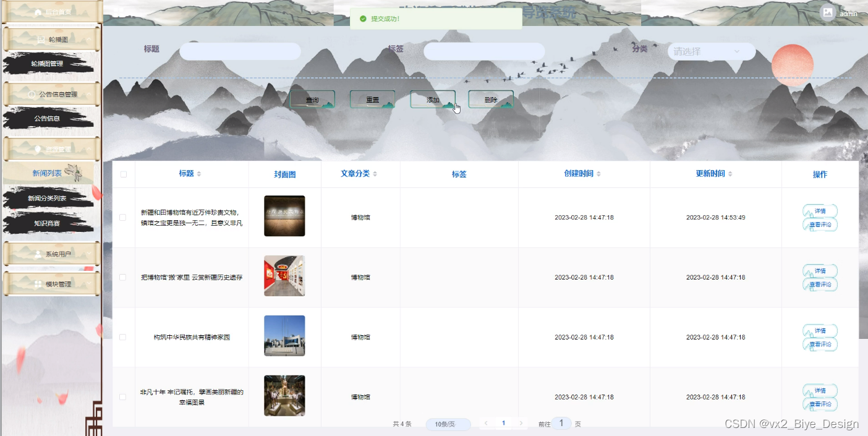The height and width of the screenshot is (436, 868).
Task: Sort by 标题 column arrows
Action: [x=199, y=174]
